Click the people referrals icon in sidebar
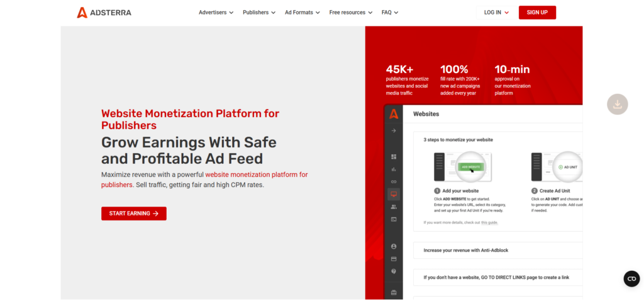 [x=394, y=207]
